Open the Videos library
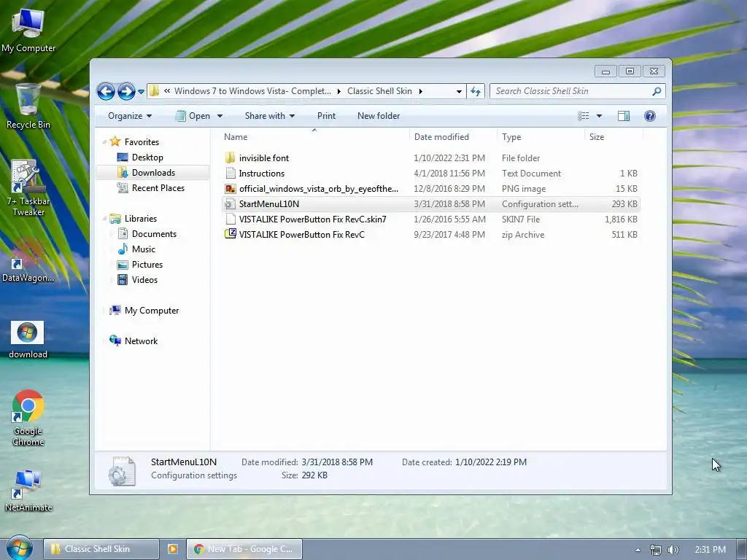Image resolution: width=747 pixels, height=560 pixels. tap(144, 279)
